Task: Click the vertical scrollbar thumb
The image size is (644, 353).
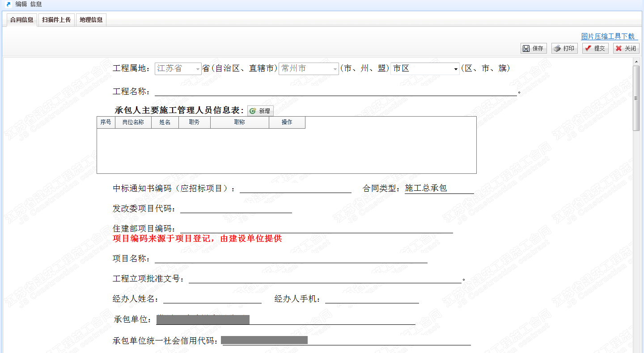Action: click(x=636, y=98)
